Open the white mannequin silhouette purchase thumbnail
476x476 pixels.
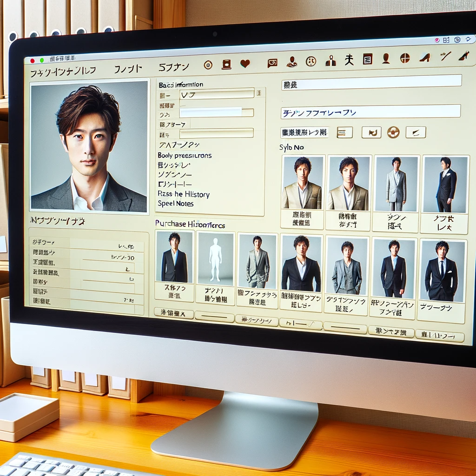coord(216,258)
